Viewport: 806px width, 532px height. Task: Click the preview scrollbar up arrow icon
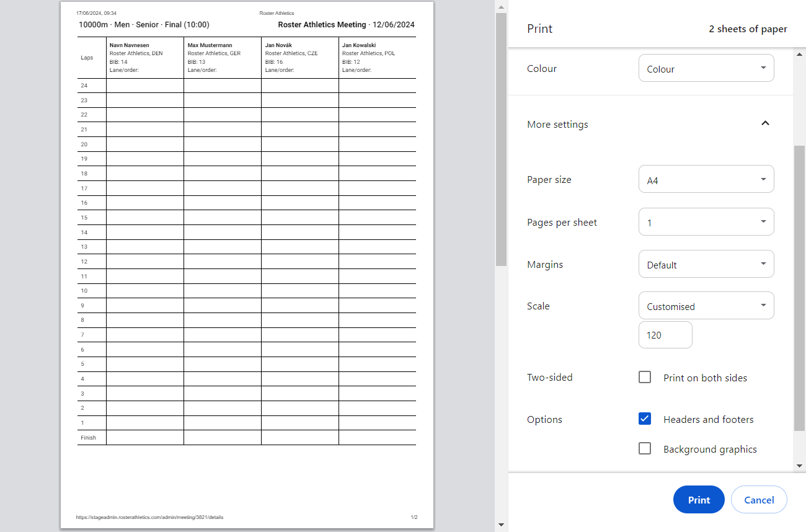pyautogui.click(x=501, y=6)
